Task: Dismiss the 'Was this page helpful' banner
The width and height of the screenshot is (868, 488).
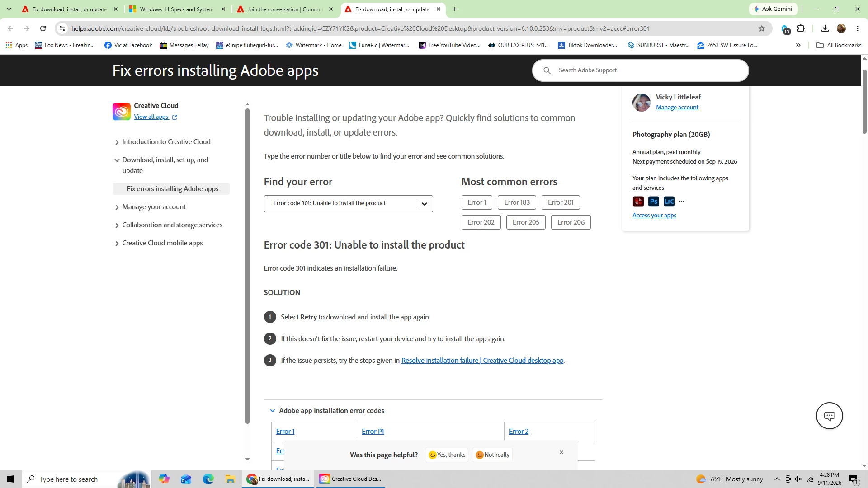Action: [561, 452]
